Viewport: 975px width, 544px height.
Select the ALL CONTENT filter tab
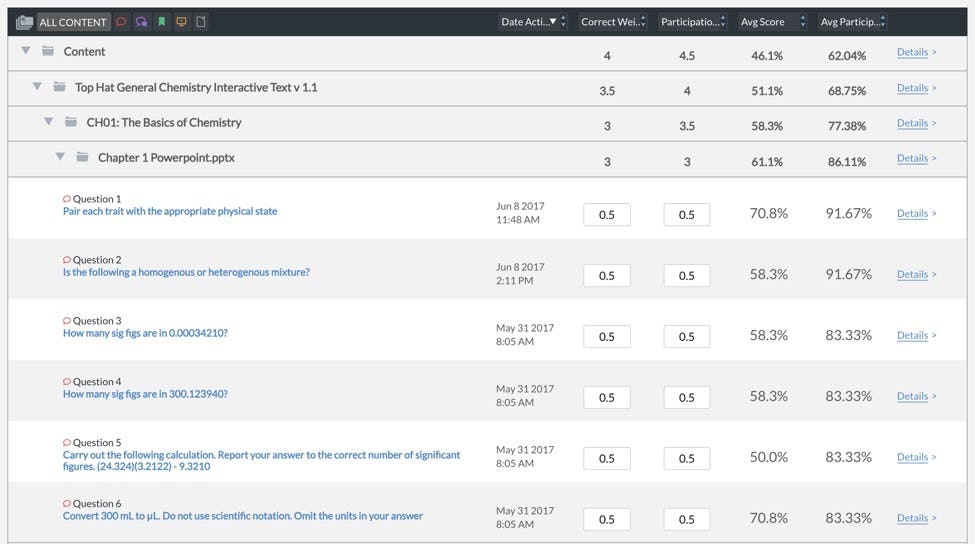tap(73, 22)
